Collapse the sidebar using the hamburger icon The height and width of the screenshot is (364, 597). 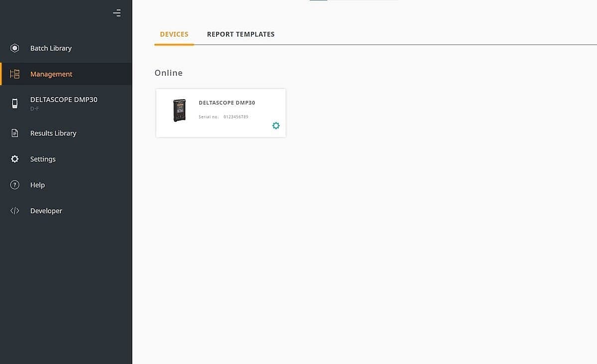click(x=117, y=13)
